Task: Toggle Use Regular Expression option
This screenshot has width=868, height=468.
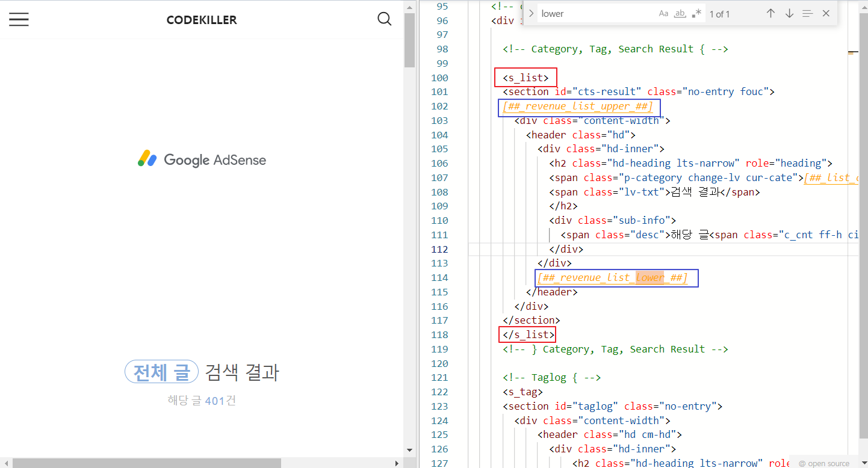Action: click(696, 13)
